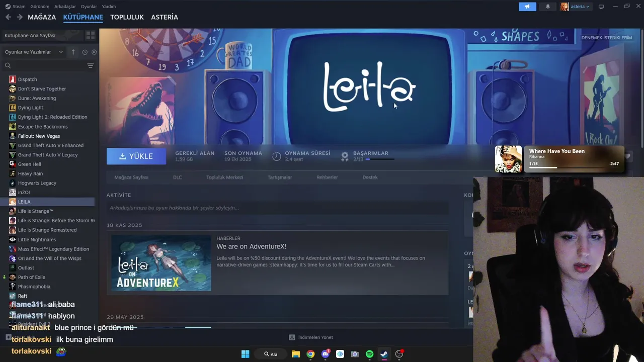Go to the MAĞAZA tab
644x362 pixels.
tap(42, 17)
